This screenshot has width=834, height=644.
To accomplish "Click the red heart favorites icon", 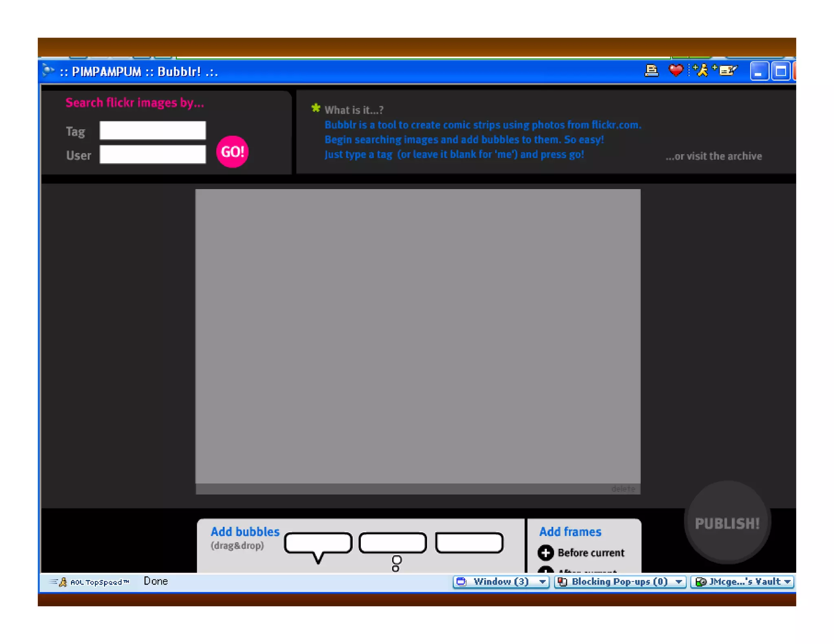I will coord(676,71).
